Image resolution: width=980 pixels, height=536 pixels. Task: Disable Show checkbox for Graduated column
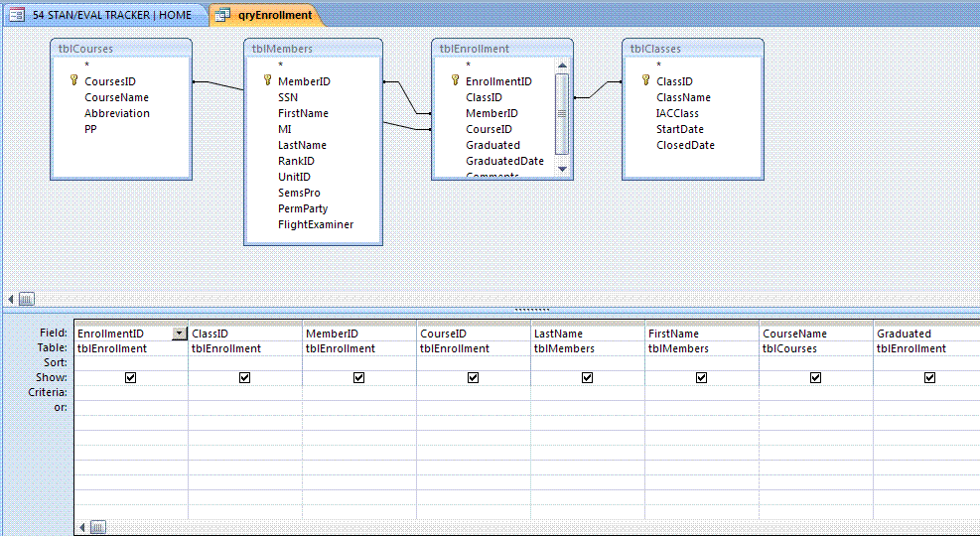click(929, 378)
